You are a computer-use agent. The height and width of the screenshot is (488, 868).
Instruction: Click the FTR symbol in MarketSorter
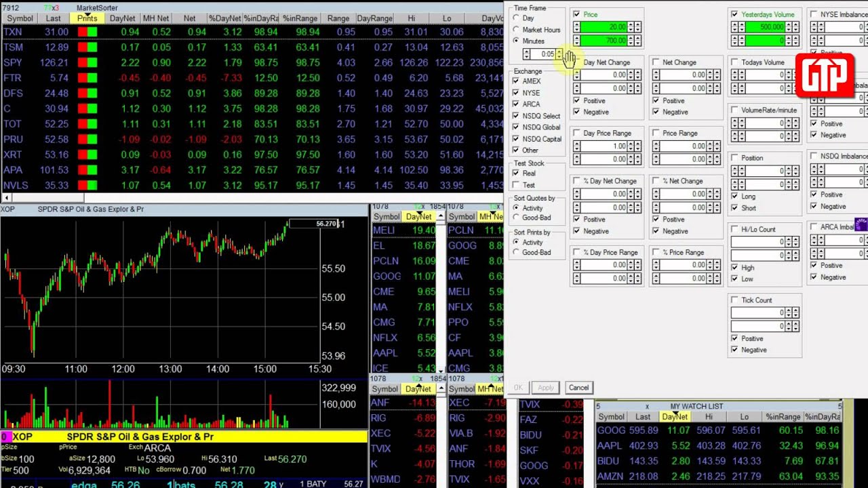pos(12,78)
